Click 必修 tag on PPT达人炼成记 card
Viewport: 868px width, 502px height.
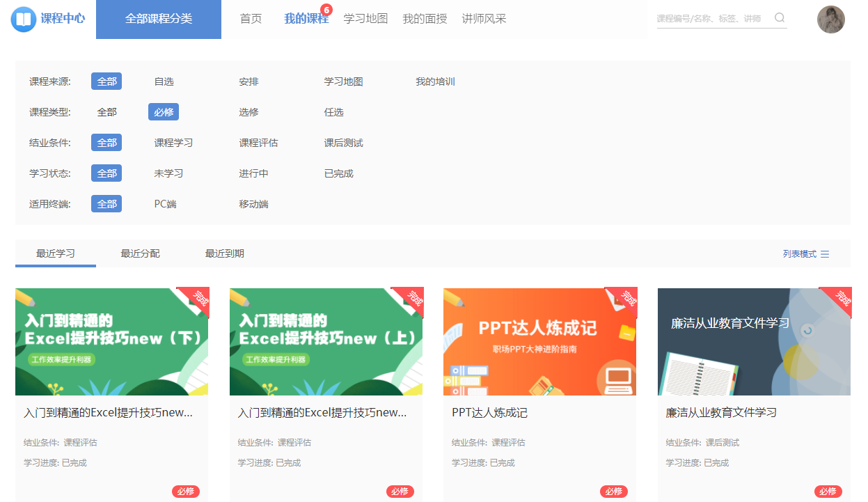(614, 492)
